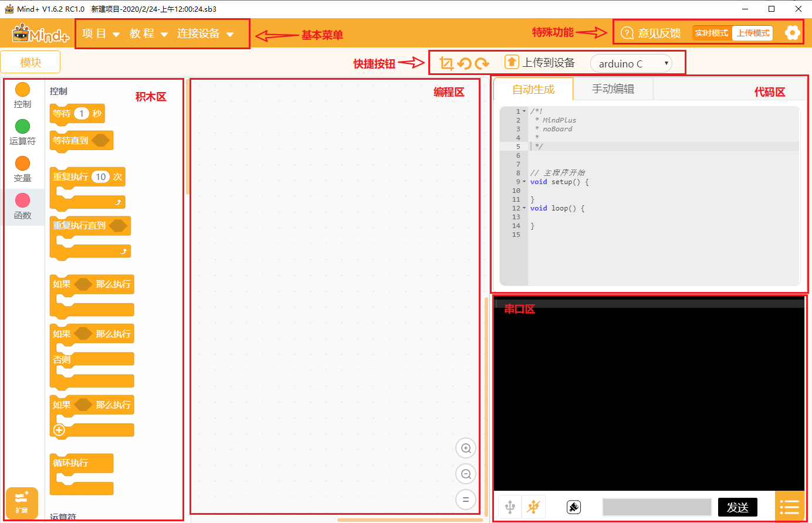Open the 教程 dropdown menu
The image size is (812, 523).
pyautogui.click(x=148, y=33)
